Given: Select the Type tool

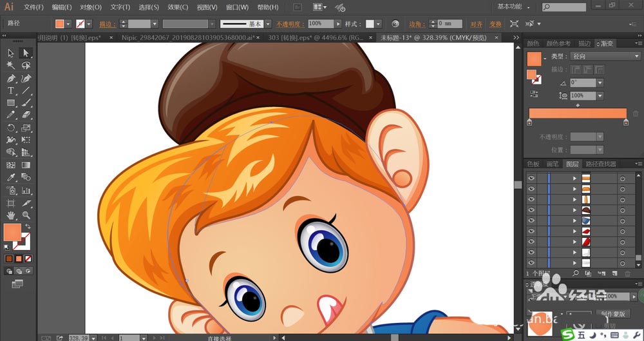Looking at the screenshot, I should (11, 90).
